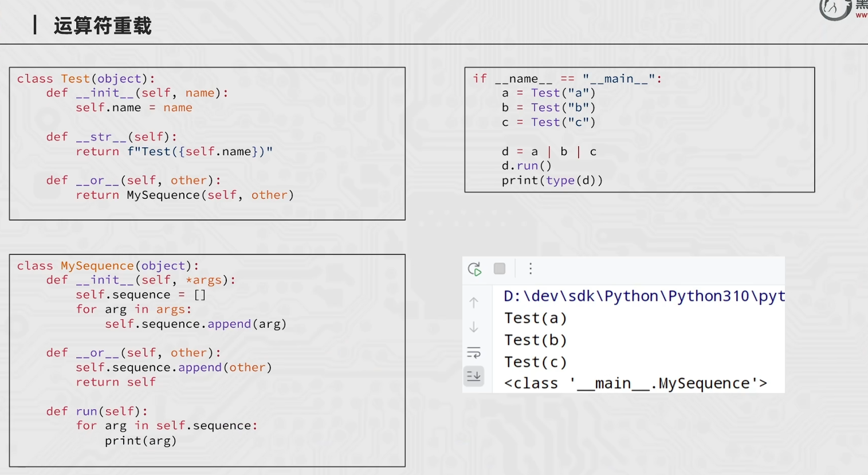Click the Test(c) output line
The width and height of the screenshot is (868, 475).
pos(536,362)
